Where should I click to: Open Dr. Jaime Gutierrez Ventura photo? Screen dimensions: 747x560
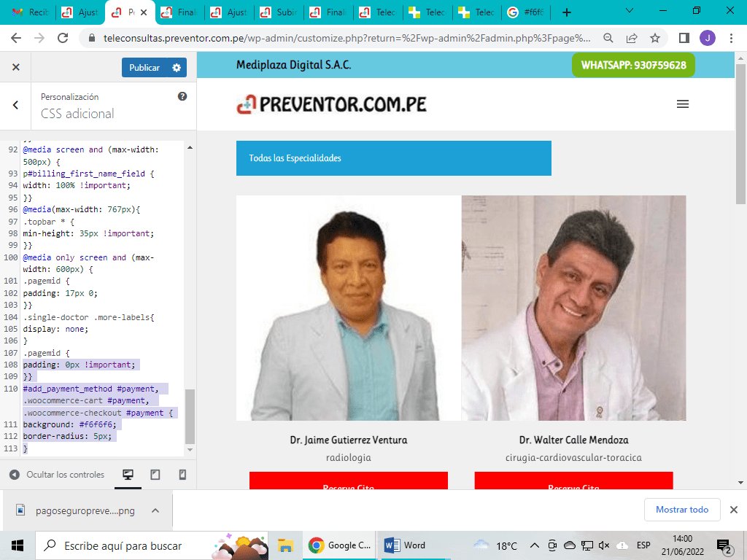point(349,308)
